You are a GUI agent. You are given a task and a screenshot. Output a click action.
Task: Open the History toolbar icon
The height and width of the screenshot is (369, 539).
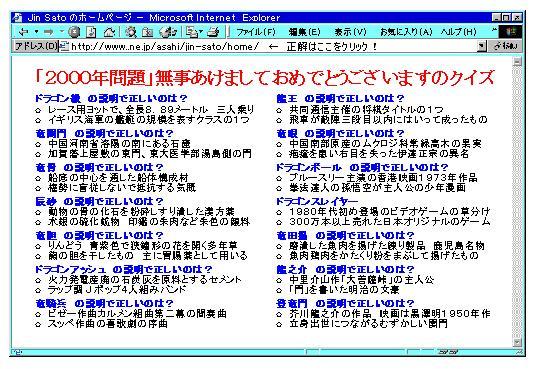pos(168,32)
